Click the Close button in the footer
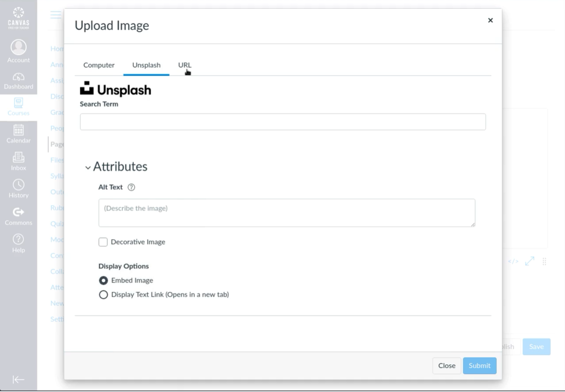The width and height of the screenshot is (565, 392). pos(446,366)
